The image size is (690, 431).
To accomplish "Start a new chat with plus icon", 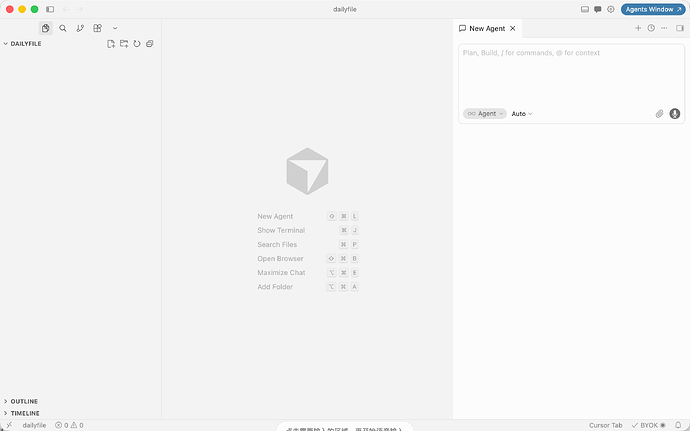I will point(638,28).
